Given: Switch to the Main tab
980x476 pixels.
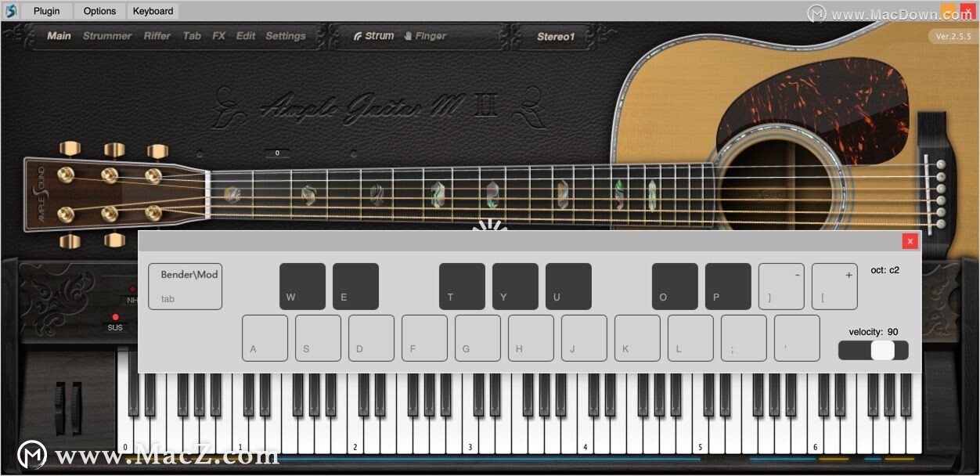Looking at the screenshot, I should [59, 36].
